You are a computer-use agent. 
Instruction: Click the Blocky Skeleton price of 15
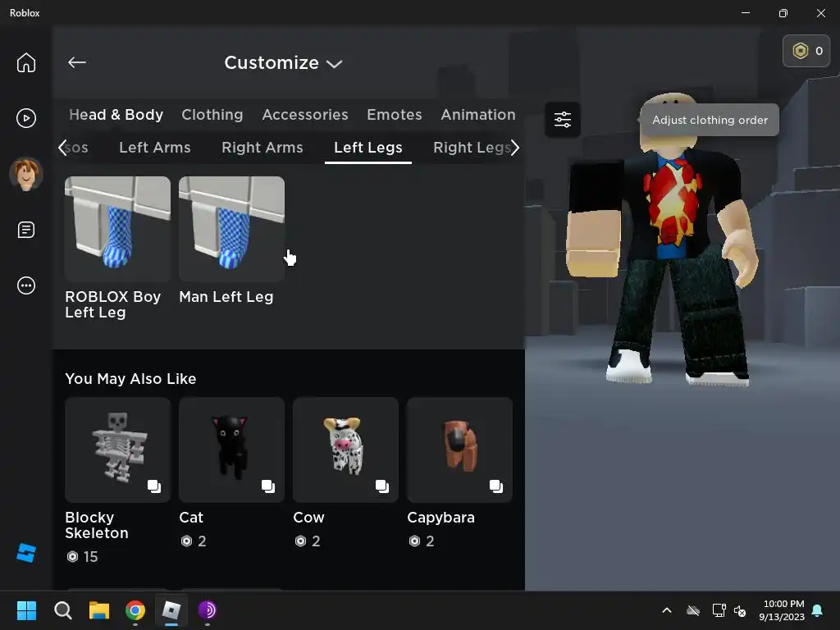[82, 557]
